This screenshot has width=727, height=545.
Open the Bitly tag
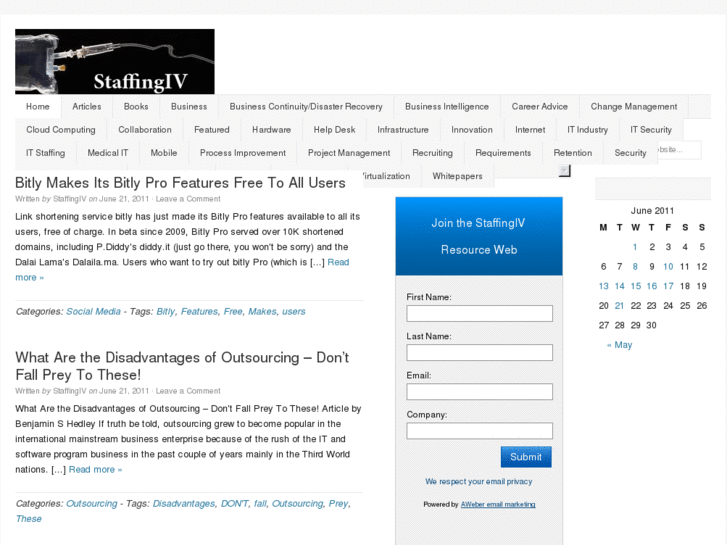[166, 312]
